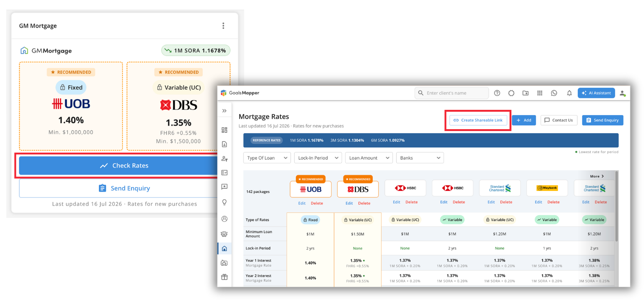644x303 pixels.
Task: Open the user profile icon at top right
Action: tap(622, 93)
